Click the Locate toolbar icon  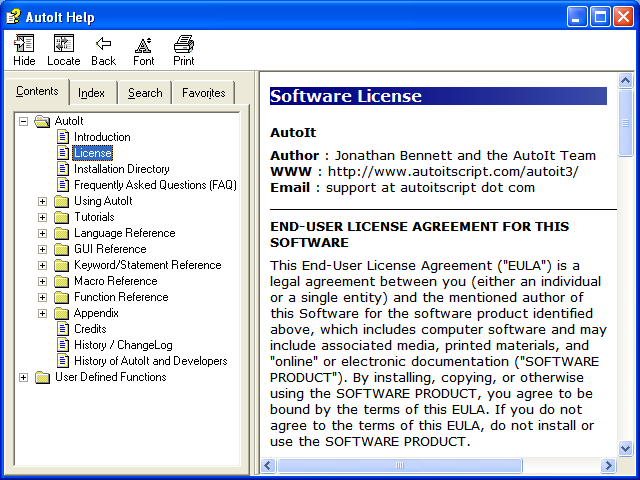[64, 44]
